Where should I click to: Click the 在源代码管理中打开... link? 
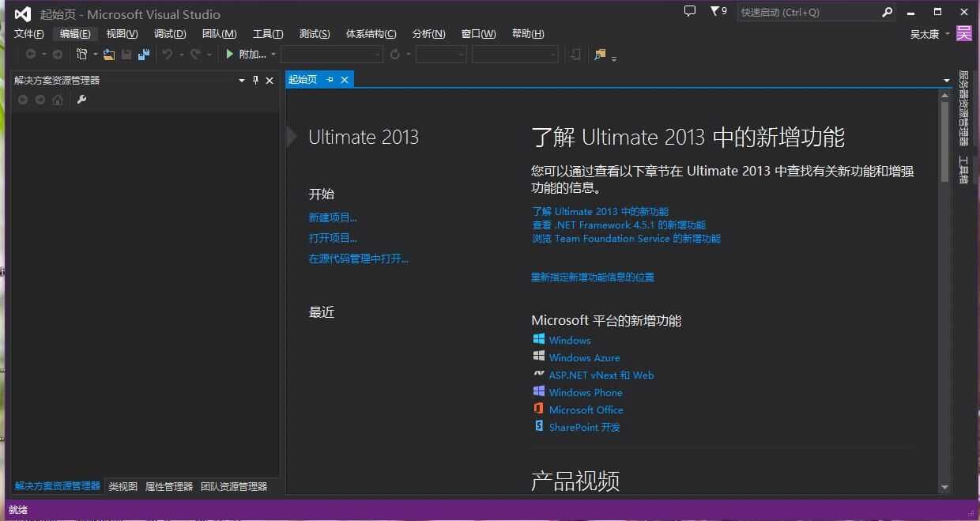point(358,259)
